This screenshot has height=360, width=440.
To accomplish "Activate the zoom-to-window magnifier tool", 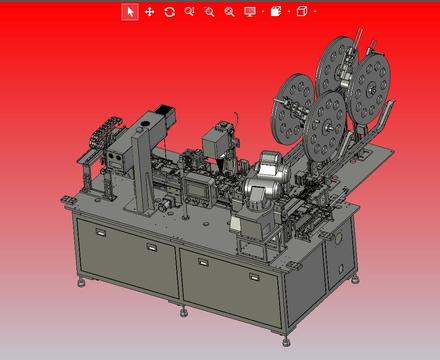I will click(209, 12).
